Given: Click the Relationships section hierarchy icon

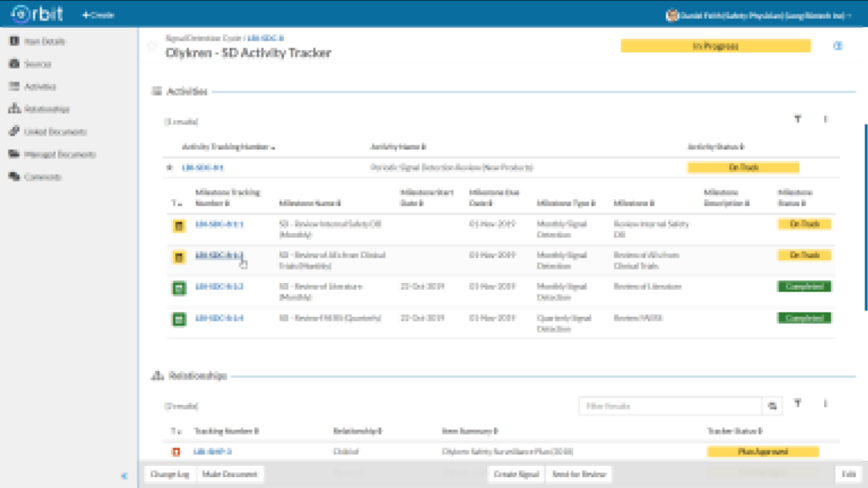Looking at the screenshot, I should pyautogui.click(x=158, y=375).
